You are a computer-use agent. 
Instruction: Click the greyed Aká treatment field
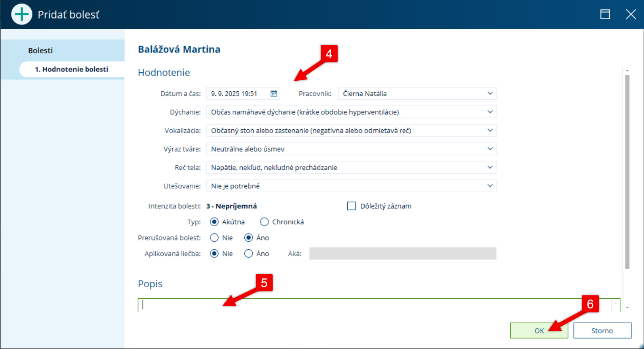point(403,254)
